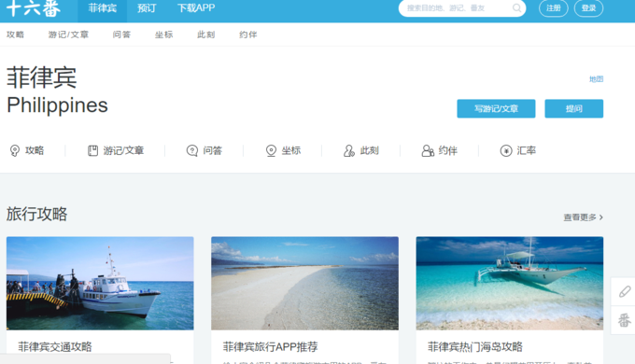Click the 写游记/文章 button
The height and width of the screenshot is (364, 635).
[x=496, y=108]
